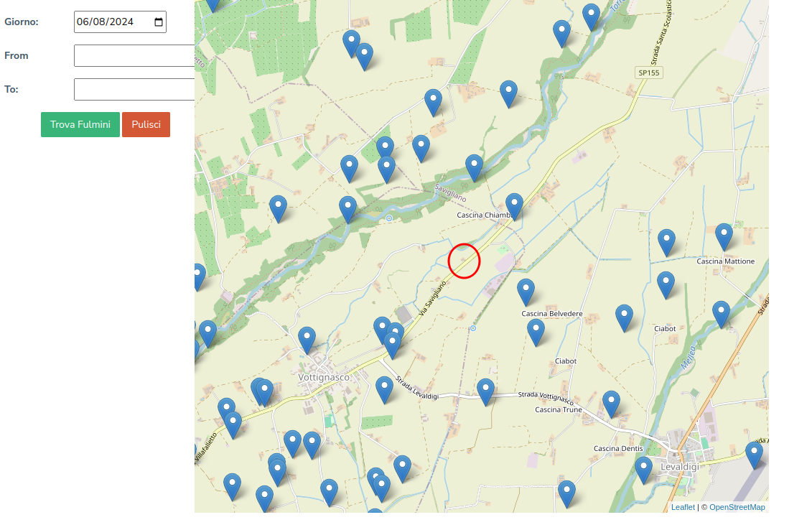Open the OpenStreetMap attribution link
Screen dimensions: 812x525
pyautogui.click(x=737, y=507)
